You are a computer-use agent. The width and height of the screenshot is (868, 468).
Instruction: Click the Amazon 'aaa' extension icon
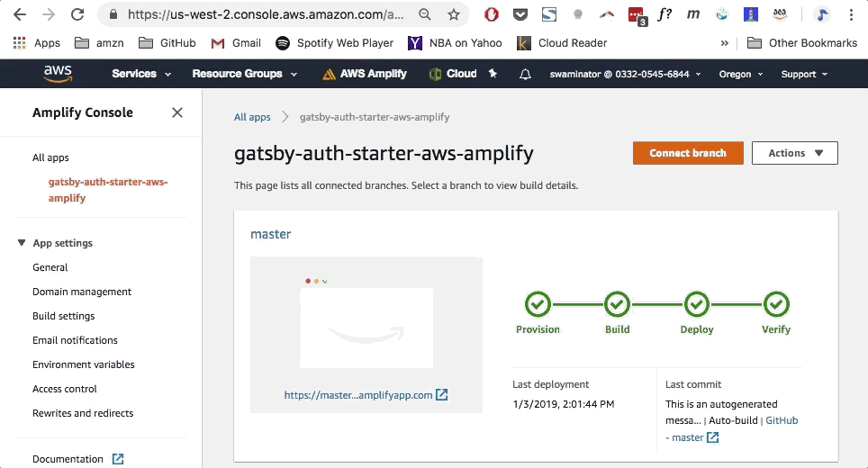point(780,14)
